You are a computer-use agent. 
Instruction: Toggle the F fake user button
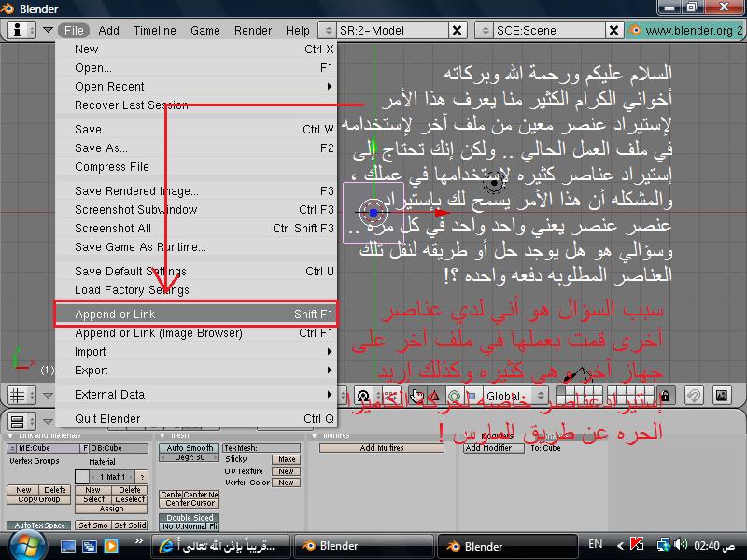(x=85, y=448)
